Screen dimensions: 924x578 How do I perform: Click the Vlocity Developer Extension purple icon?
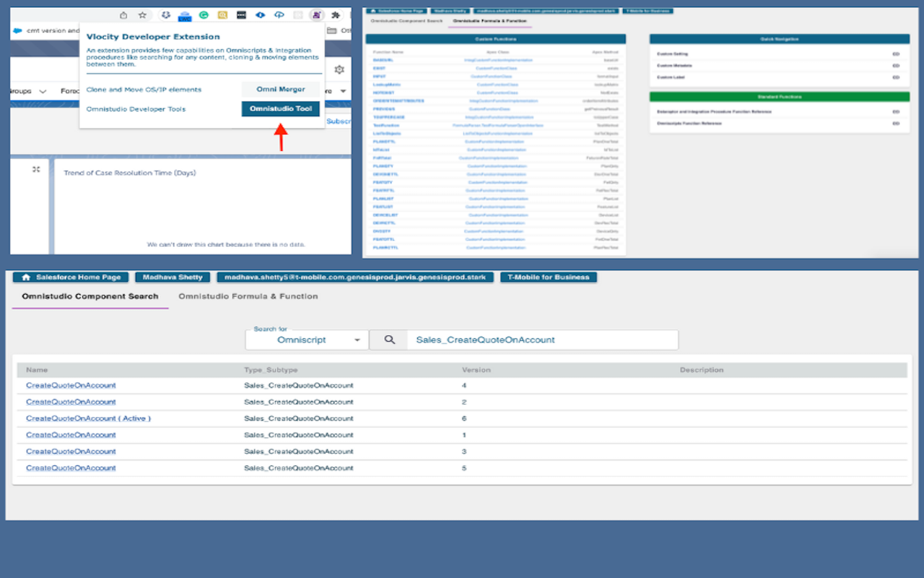pos(316,14)
